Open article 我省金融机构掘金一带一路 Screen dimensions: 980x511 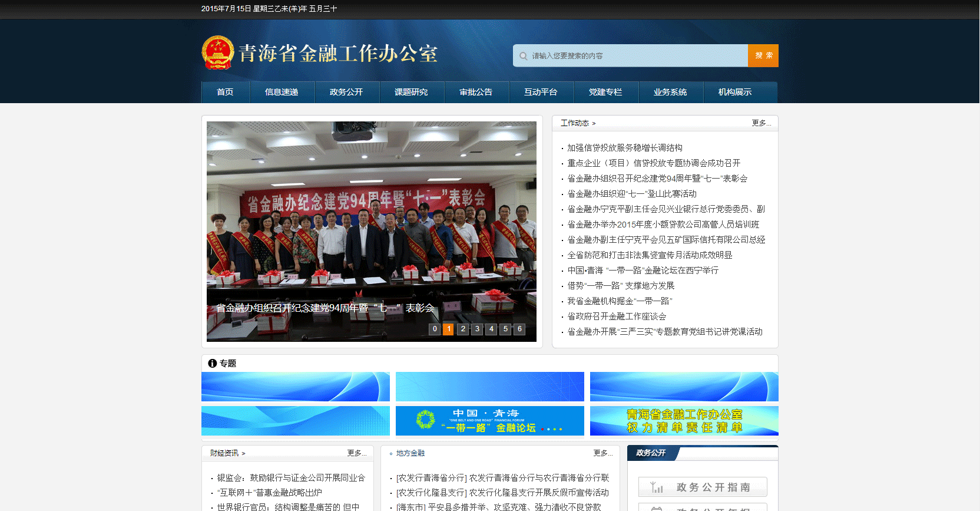tap(620, 301)
